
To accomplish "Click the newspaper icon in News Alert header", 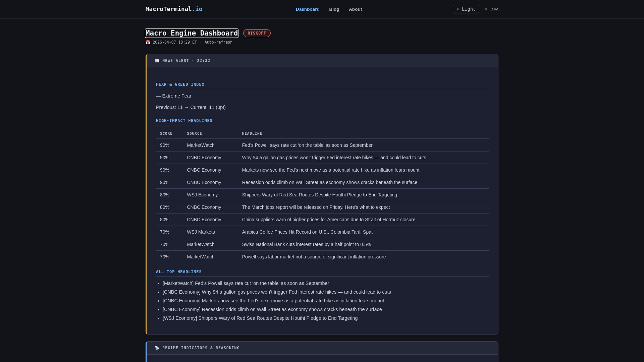I will tap(157, 61).
